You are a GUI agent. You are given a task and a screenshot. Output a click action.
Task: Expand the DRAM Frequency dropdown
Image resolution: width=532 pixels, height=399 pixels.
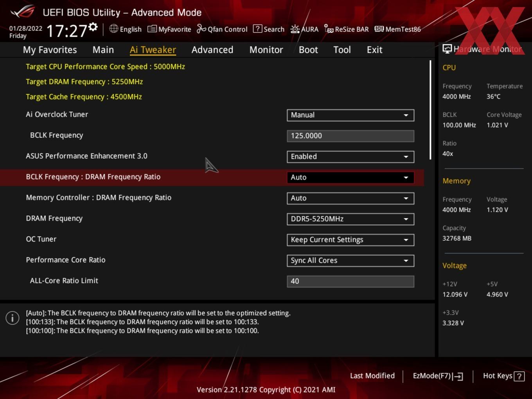tap(350, 219)
